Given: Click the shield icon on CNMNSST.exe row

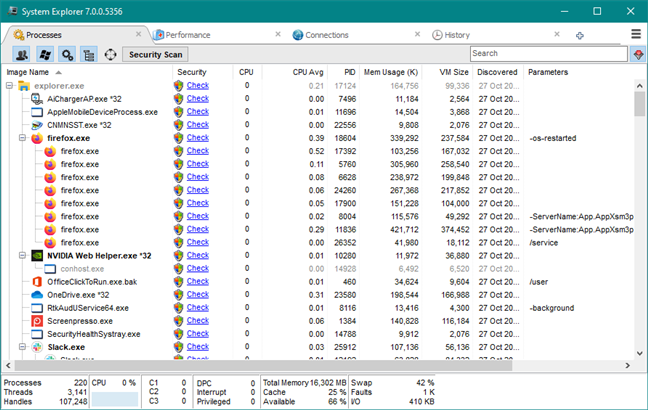Looking at the screenshot, I should (x=178, y=125).
